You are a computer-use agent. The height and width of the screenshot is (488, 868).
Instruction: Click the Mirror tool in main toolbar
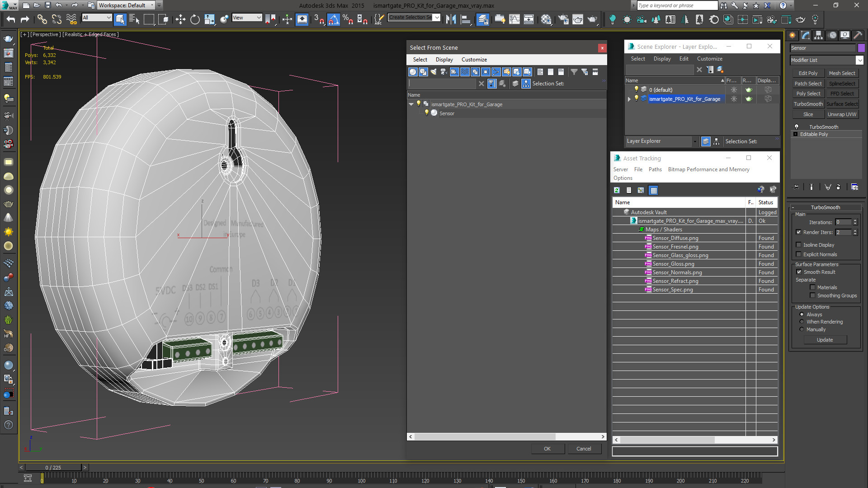(451, 19)
